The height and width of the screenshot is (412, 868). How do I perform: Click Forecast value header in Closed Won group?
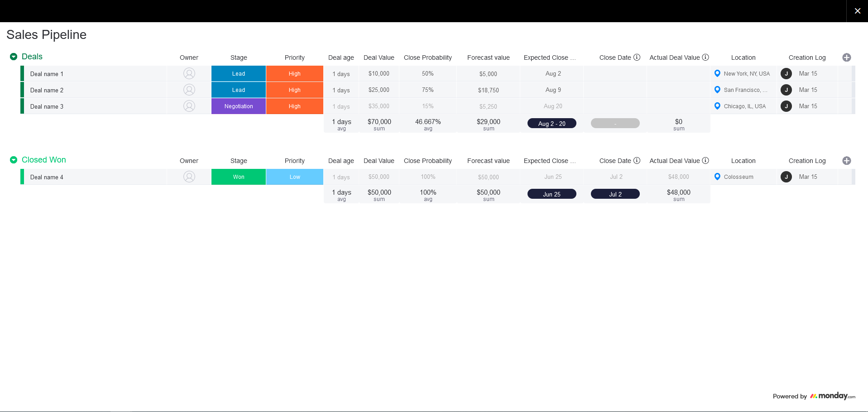(x=489, y=161)
